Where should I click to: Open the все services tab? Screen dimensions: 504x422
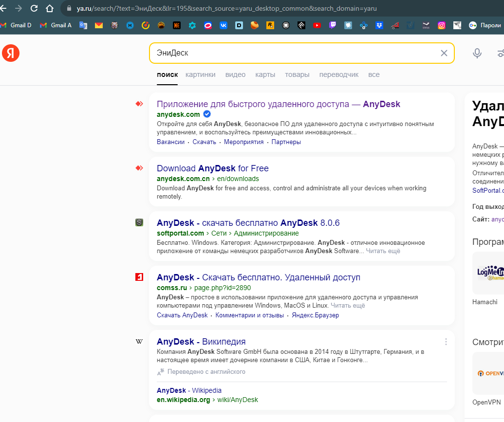(x=374, y=74)
